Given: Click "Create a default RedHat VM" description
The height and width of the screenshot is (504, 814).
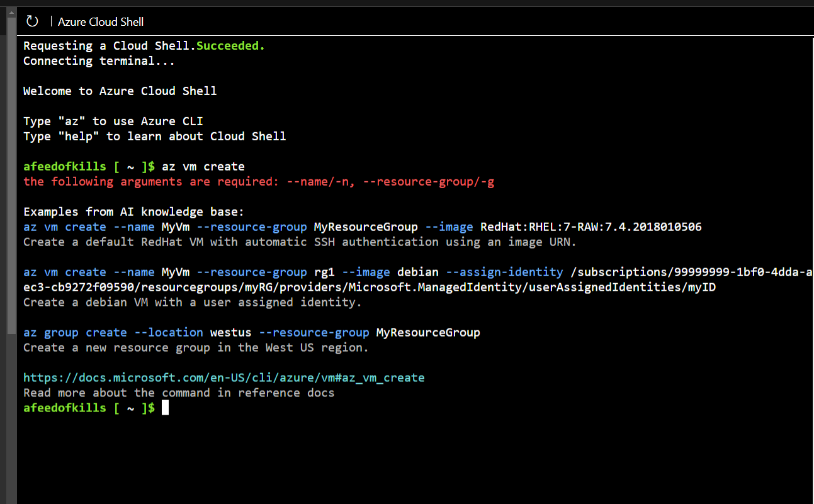Looking at the screenshot, I should point(300,242).
